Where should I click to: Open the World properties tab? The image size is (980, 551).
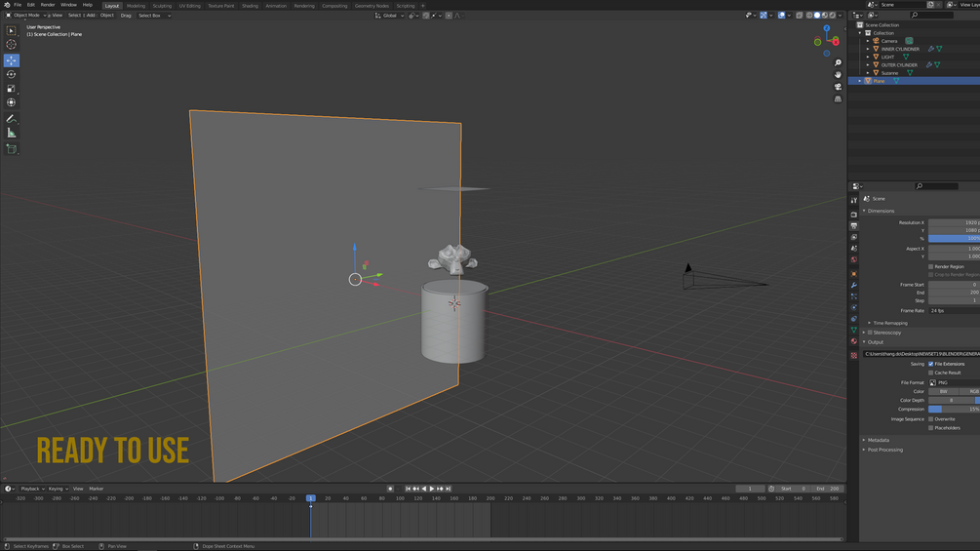854,259
